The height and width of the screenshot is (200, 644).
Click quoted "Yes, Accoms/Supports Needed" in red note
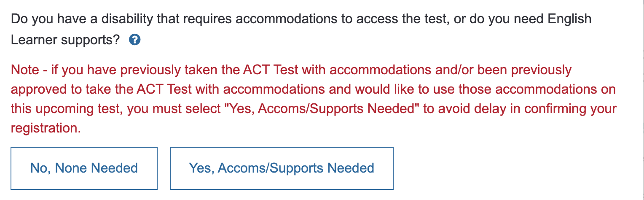(322, 109)
